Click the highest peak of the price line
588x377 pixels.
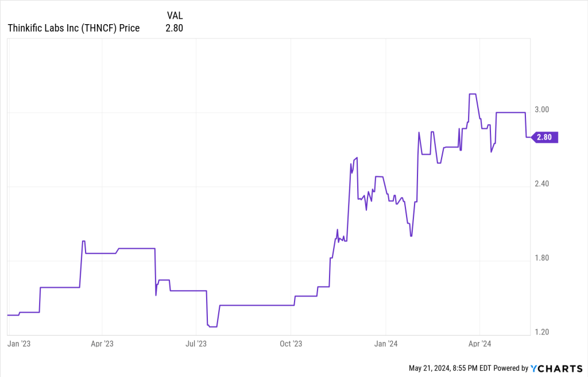(473, 94)
